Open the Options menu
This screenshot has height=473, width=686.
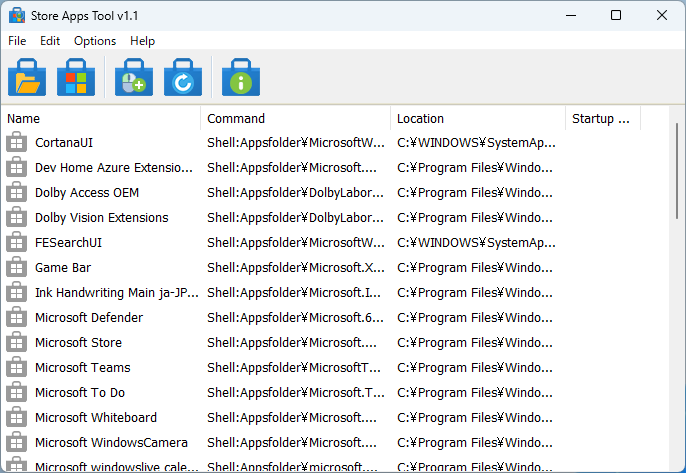pyautogui.click(x=95, y=41)
